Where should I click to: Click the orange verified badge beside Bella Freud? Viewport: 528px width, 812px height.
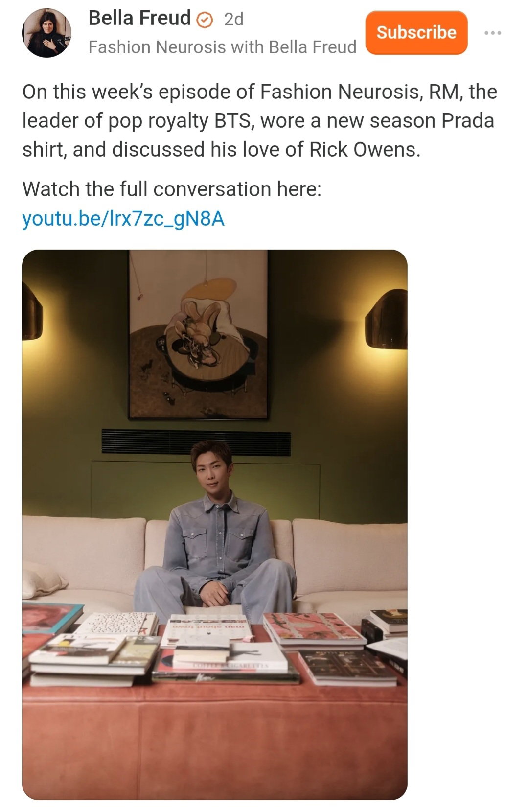(x=205, y=20)
